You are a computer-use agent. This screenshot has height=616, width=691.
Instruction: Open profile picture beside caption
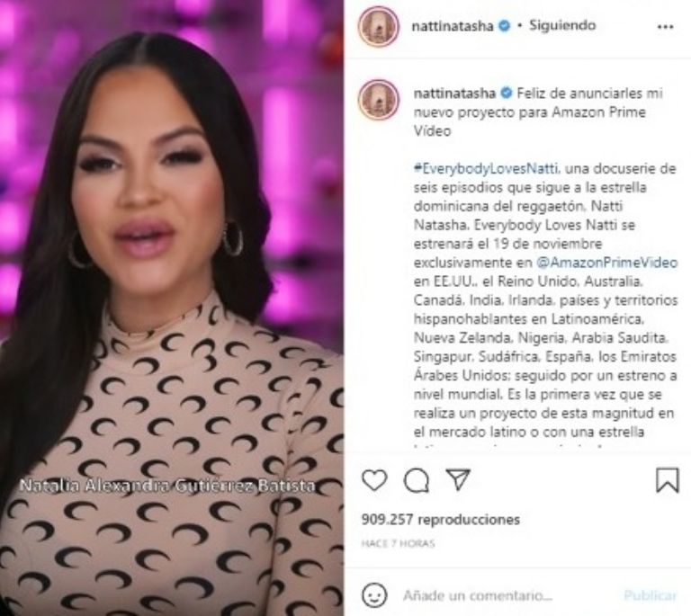tap(379, 100)
